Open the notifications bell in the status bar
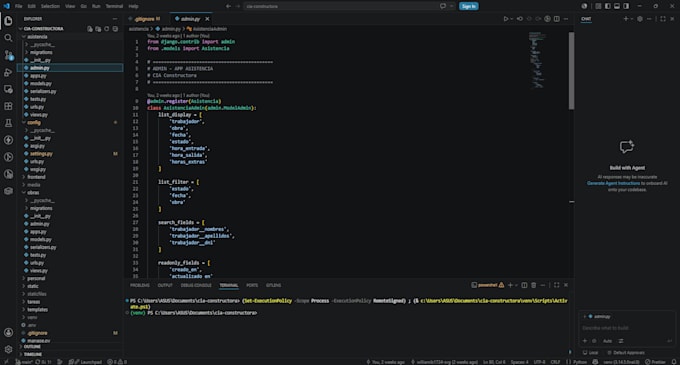The width and height of the screenshot is (680, 365). click(x=674, y=362)
